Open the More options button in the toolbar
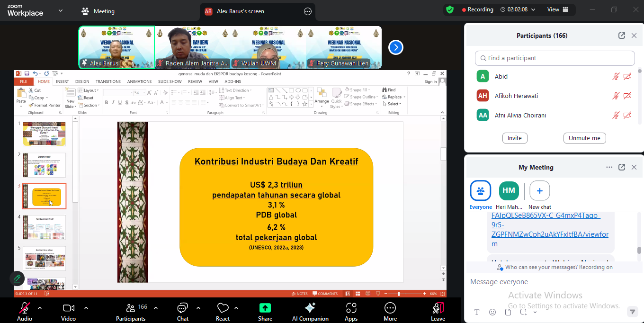 [390, 312]
